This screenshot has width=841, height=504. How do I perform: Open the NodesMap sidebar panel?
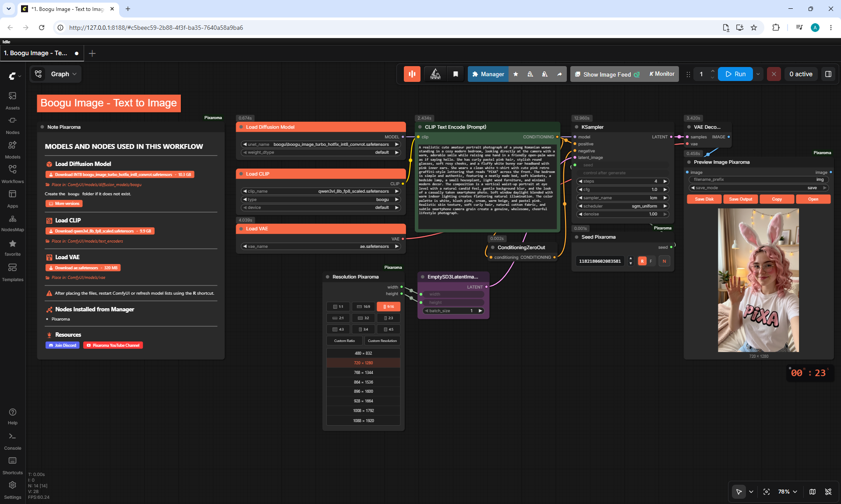tap(12, 223)
